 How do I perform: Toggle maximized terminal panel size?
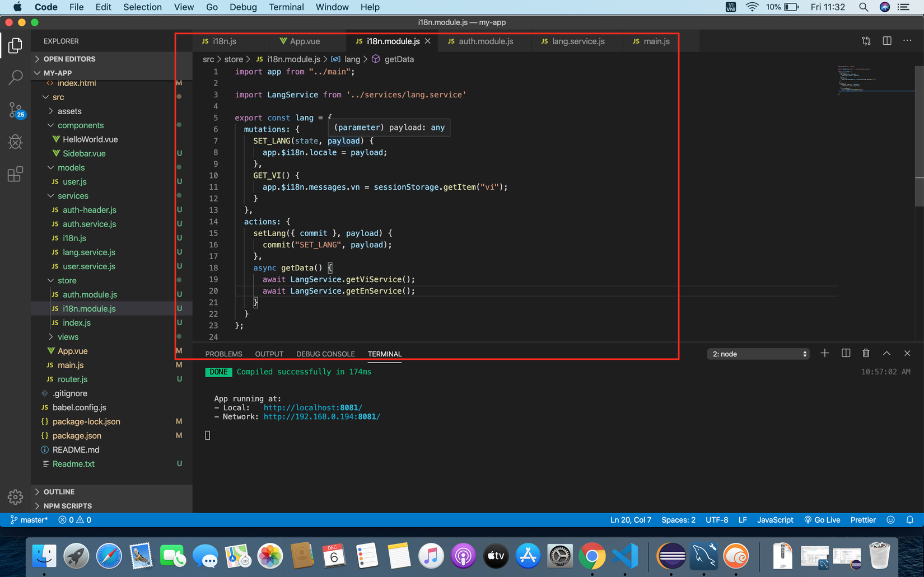(886, 353)
